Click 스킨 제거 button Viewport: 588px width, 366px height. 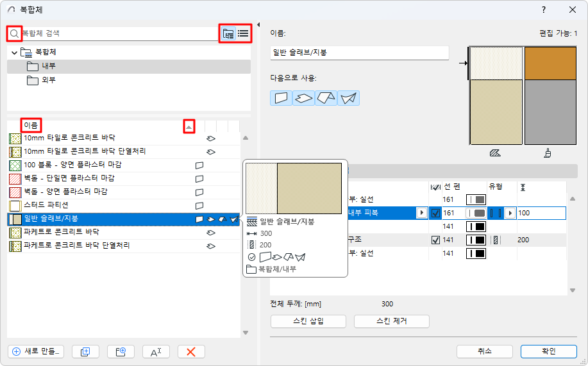click(x=392, y=321)
